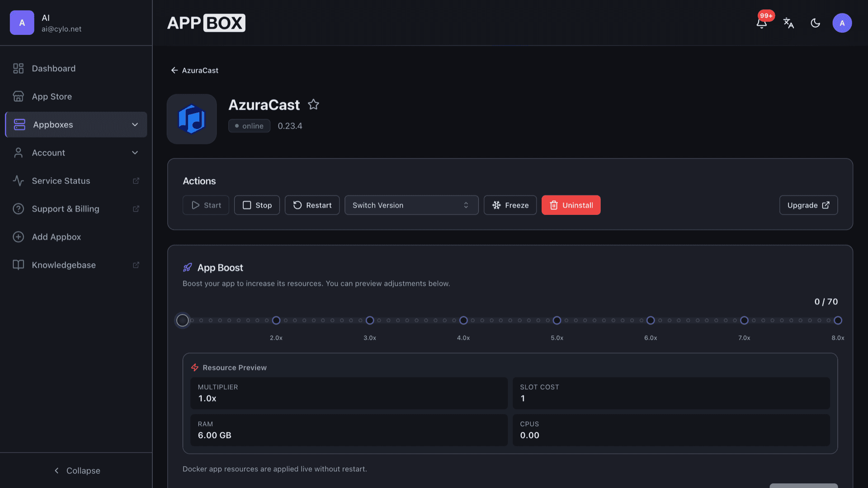
Task: Click the version number 0.23.4
Action: 290,126
